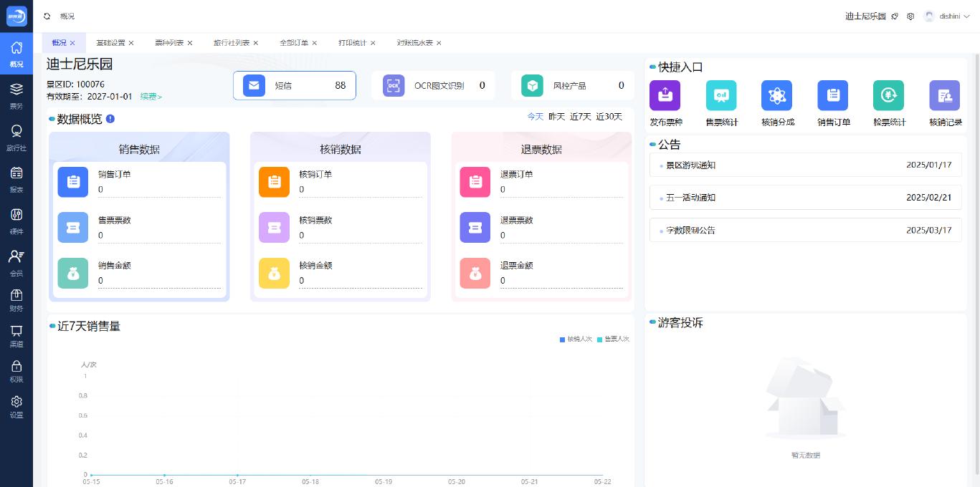Image resolution: width=980 pixels, height=487 pixels.
Task: Click the 05-16 data point on chart
Action: tap(164, 475)
